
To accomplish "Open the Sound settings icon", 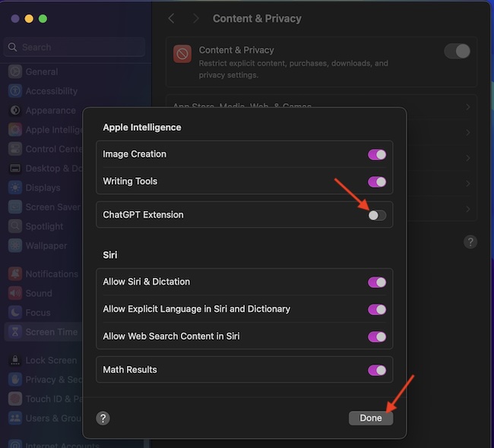I will click(14, 293).
